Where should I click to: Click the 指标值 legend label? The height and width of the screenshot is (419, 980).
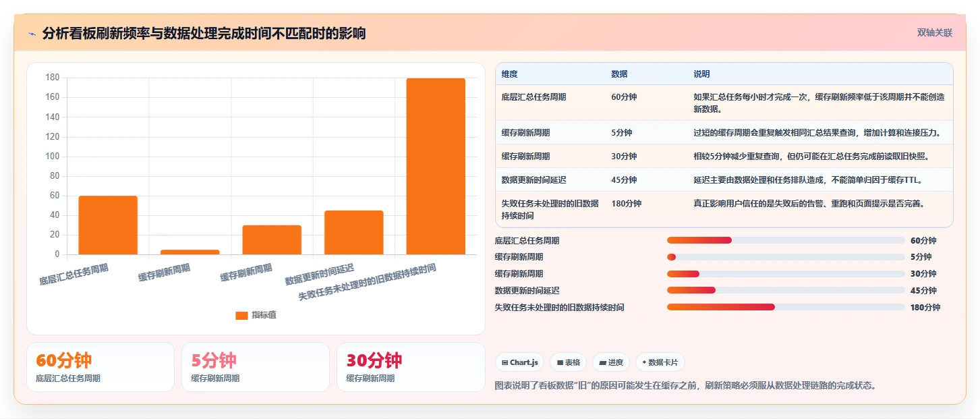click(x=264, y=315)
